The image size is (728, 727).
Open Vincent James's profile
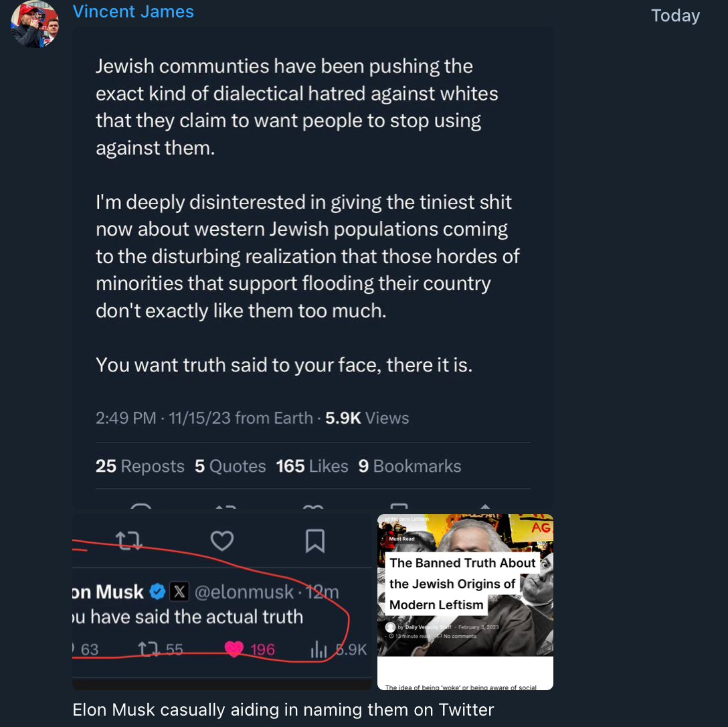point(132,11)
